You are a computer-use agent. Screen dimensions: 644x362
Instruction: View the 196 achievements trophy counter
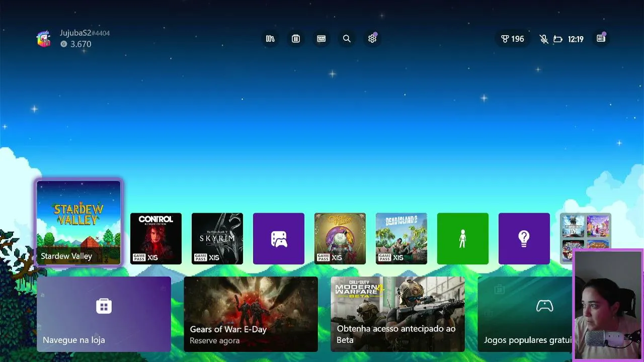(513, 39)
